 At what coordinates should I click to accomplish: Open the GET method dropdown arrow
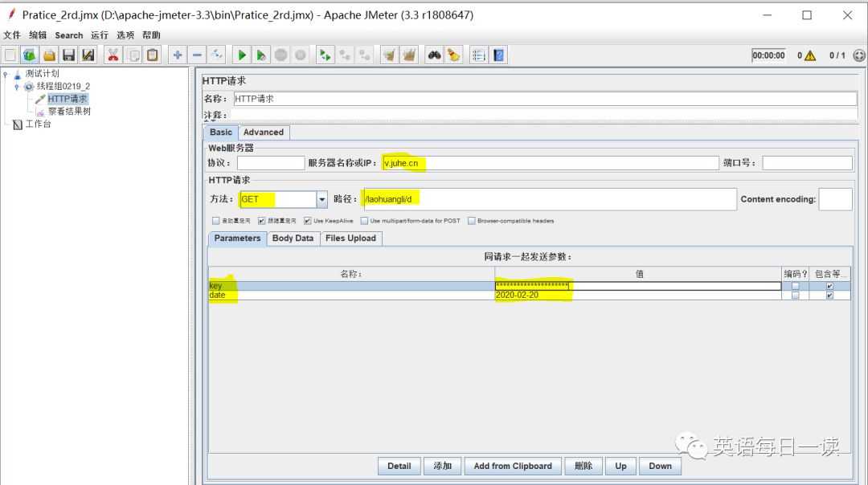[x=321, y=199]
